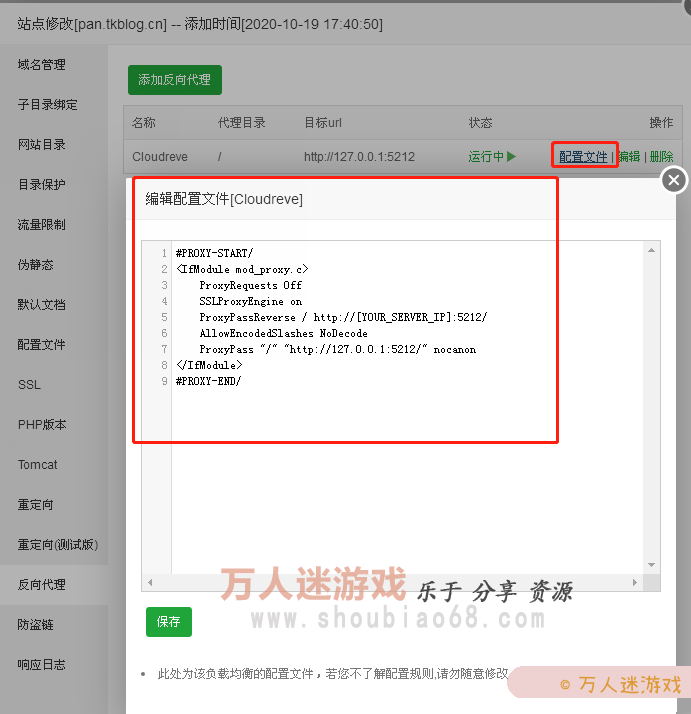Click the 代理目录 column header
The width and height of the screenshot is (691, 714).
tap(241, 123)
